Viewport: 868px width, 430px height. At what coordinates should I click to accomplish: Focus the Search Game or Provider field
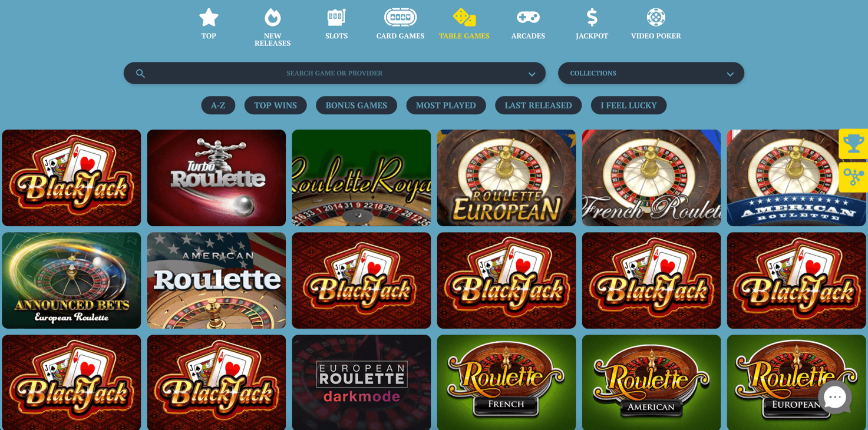coord(334,73)
